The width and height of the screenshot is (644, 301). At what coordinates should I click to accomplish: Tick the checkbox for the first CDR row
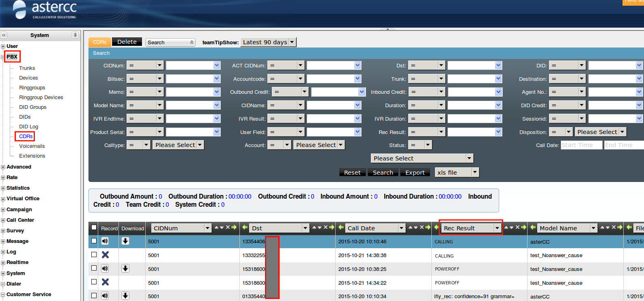click(94, 241)
